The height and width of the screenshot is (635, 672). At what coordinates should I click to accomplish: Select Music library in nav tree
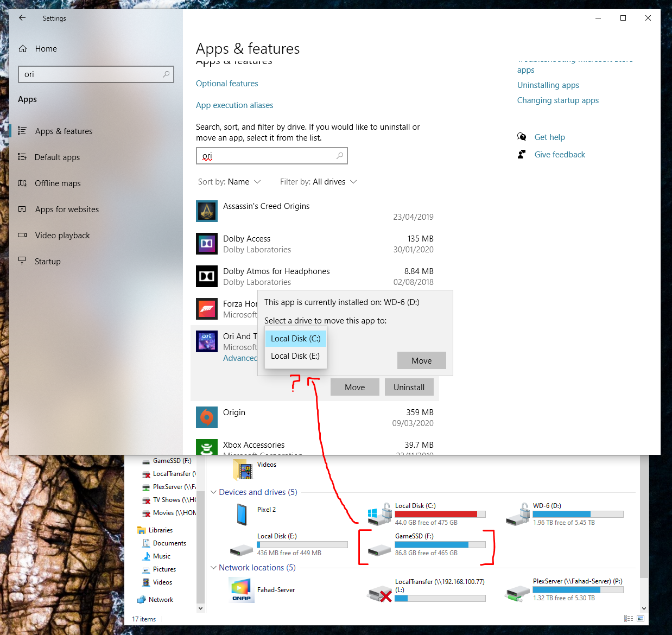pos(156,556)
